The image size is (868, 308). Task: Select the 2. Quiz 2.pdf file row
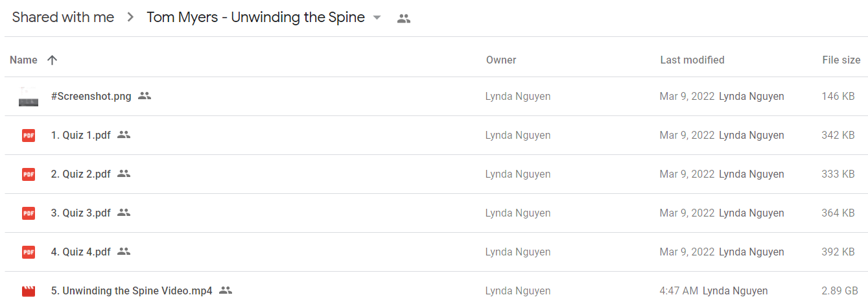pos(436,174)
